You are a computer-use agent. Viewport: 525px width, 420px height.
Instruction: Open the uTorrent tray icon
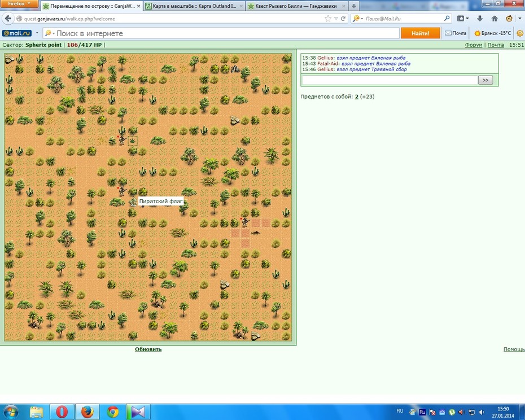452,412
